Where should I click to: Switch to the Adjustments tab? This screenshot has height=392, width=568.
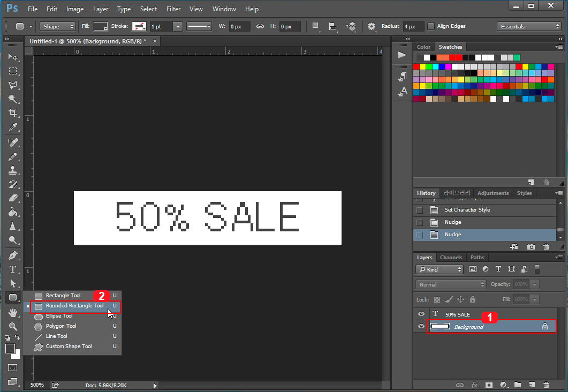tap(493, 193)
